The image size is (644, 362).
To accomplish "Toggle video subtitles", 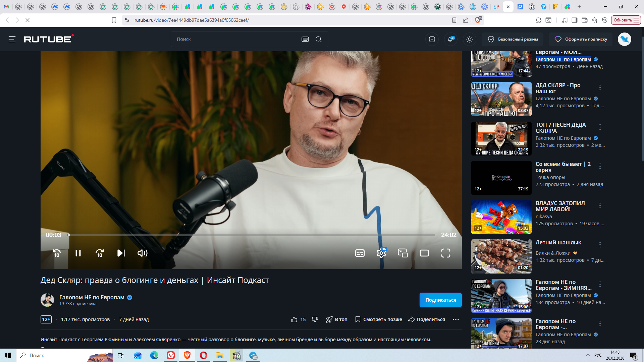I will (x=360, y=253).
